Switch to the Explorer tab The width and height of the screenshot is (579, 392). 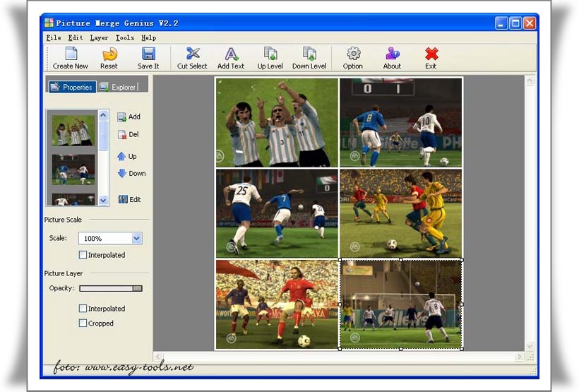click(x=118, y=87)
